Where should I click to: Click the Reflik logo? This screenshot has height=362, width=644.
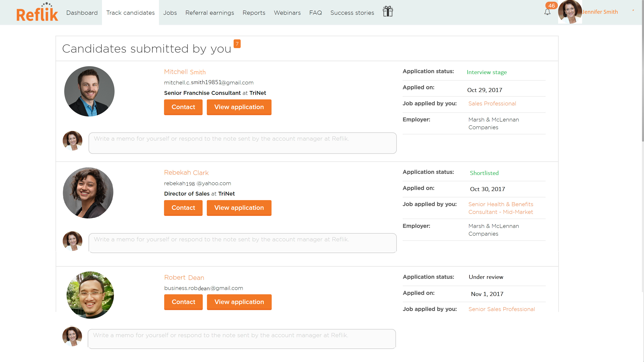point(37,12)
